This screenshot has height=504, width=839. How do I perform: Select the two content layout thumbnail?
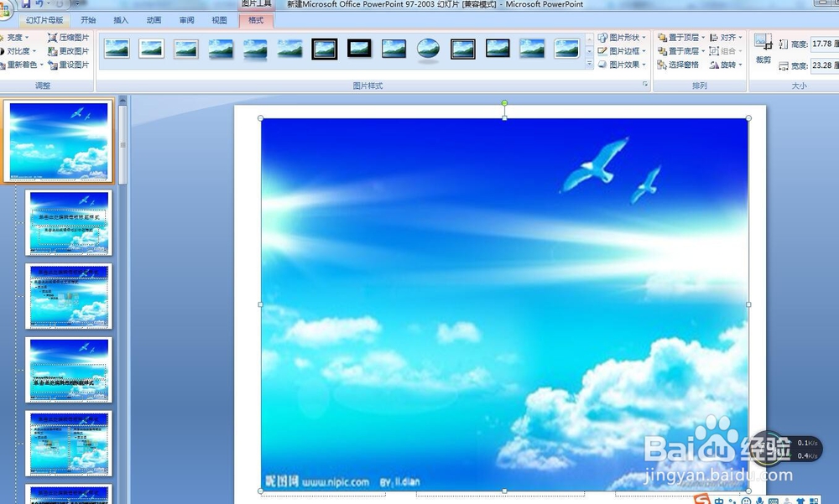pyautogui.click(x=69, y=444)
